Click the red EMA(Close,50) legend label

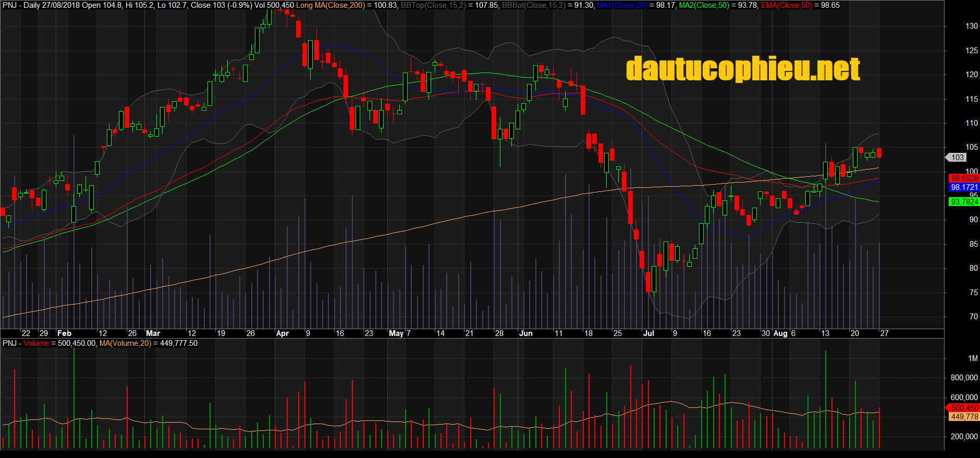tap(787, 5)
